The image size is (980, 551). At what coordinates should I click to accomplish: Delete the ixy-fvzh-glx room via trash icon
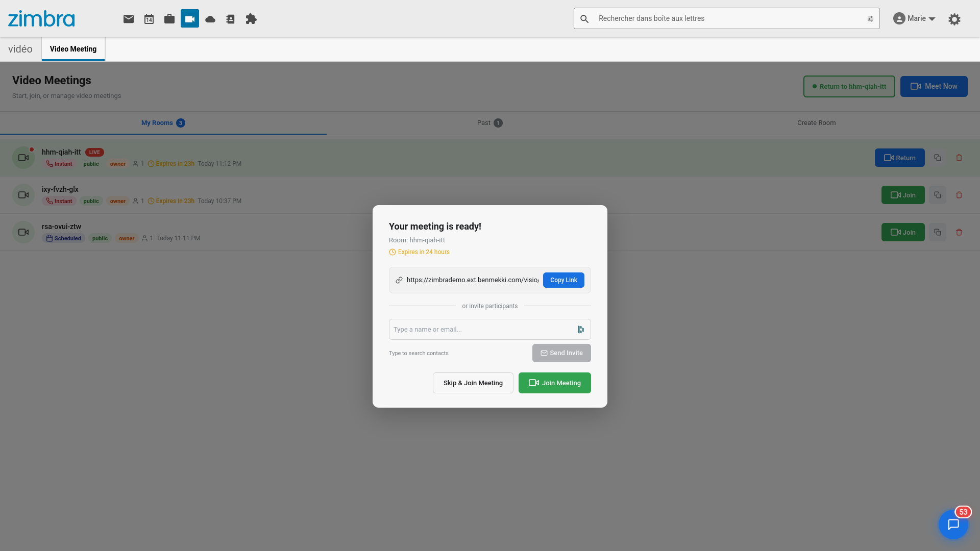pos(959,195)
